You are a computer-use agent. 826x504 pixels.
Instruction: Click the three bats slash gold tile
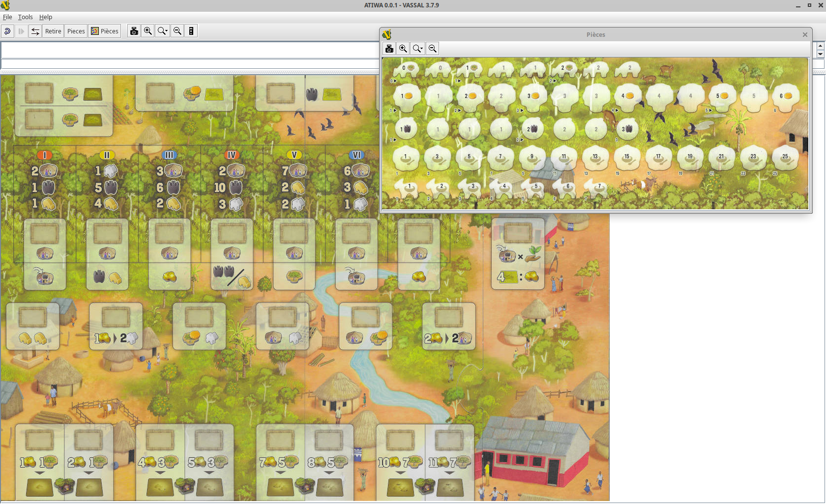232,254
